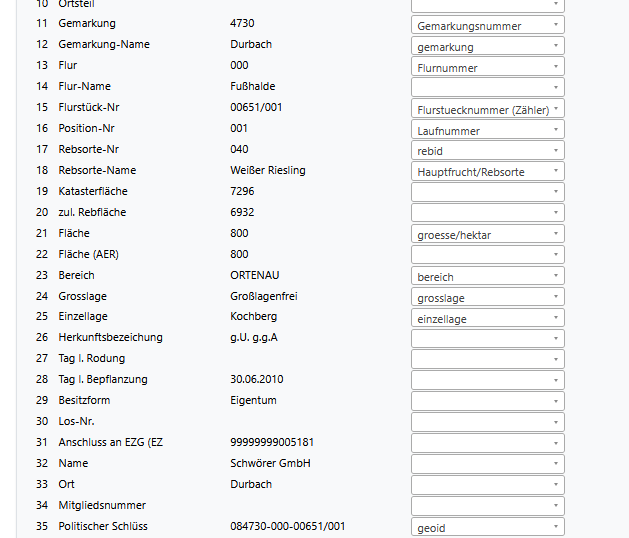The width and height of the screenshot is (629, 538).
Task: Click the Schwörer GmbH name value
Action: (270, 463)
